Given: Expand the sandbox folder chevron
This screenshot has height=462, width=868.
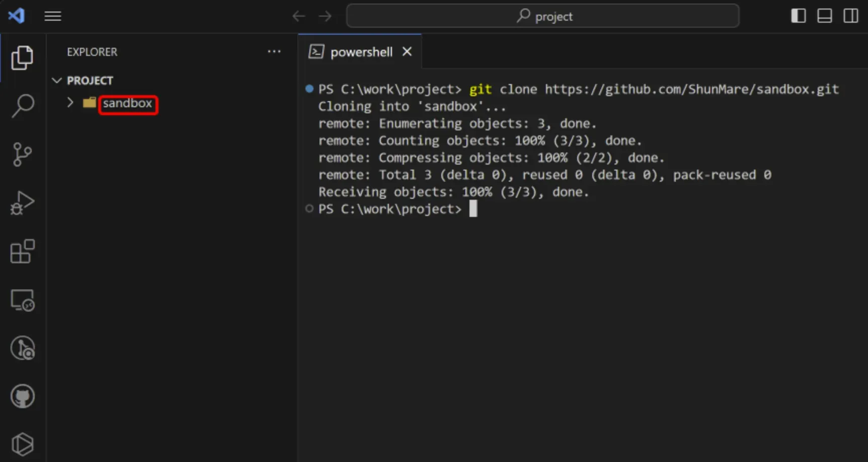Looking at the screenshot, I should coord(70,103).
